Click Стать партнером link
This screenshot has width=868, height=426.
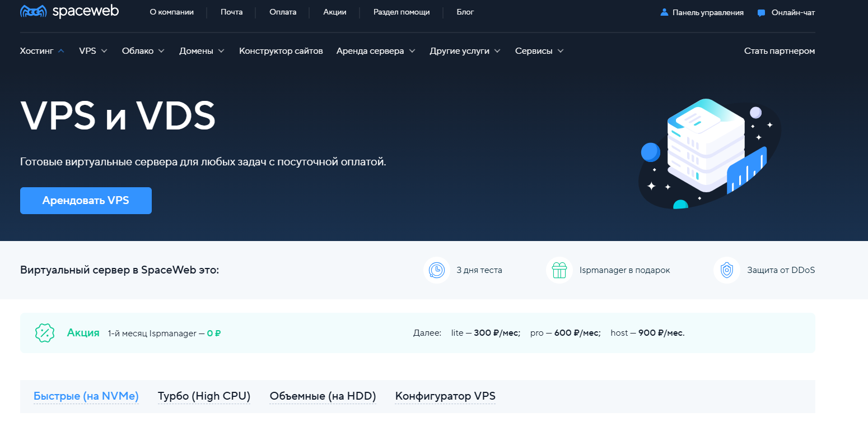[x=780, y=51]
